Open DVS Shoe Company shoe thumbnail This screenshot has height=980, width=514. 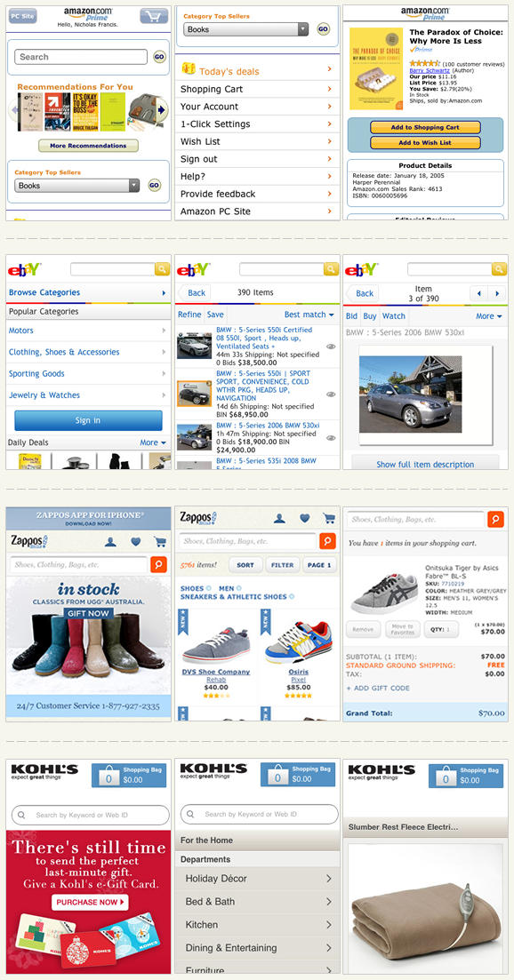pyautogui.click(x=216, y=646)
